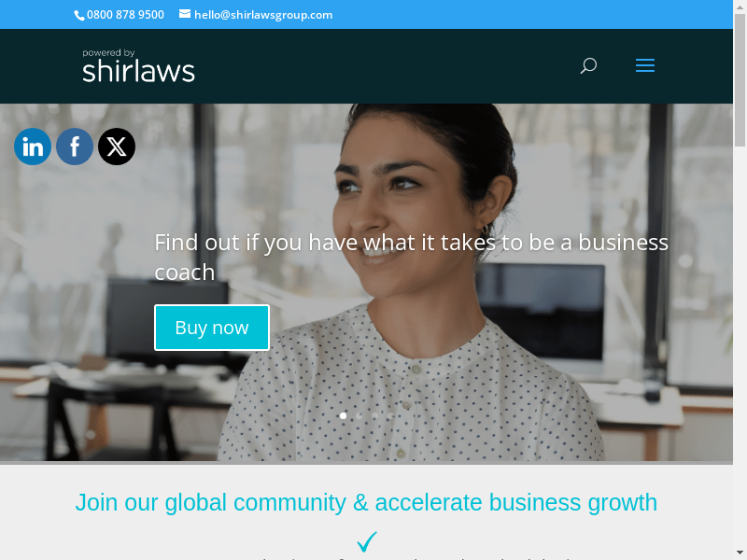747x560 pixels.
Task: Go to the Shirlaws logo homepage
Action: [x=138, y=65]
